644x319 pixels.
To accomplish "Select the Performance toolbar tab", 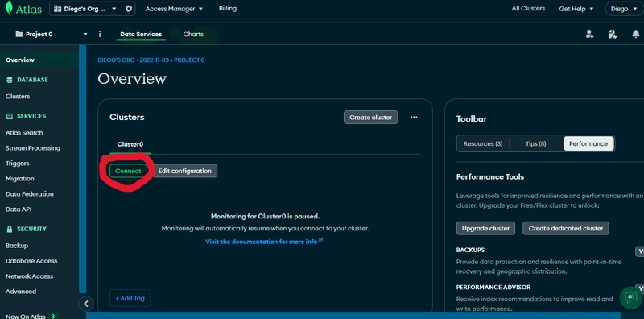I will (588, 144).
